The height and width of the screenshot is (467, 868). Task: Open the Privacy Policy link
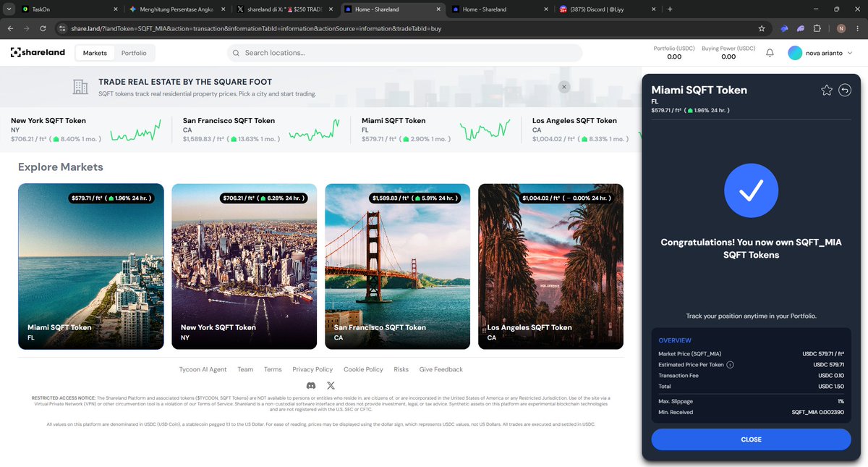click(312, 369)
